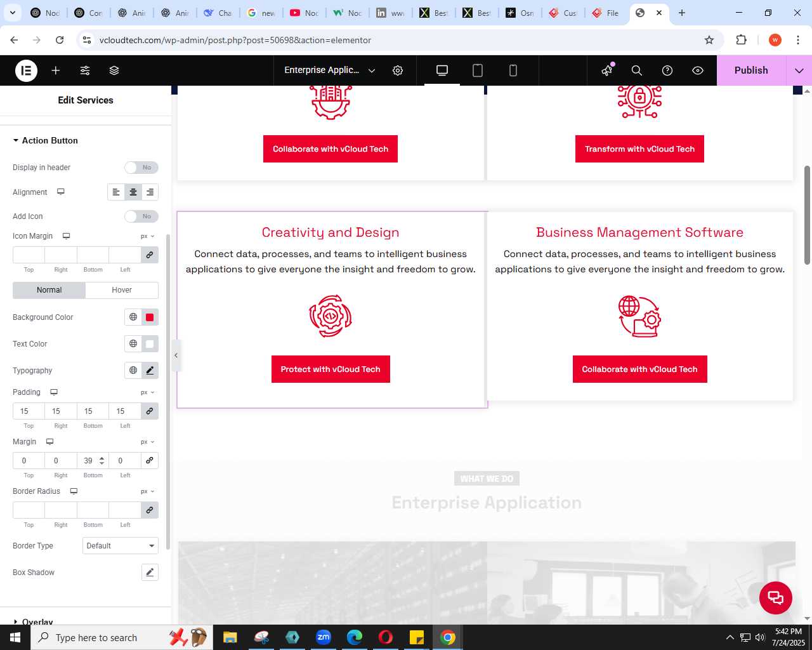Select the Hover state tab
Image resolution: width=812 pixels, height=650 pixels.
click(122, 290)
